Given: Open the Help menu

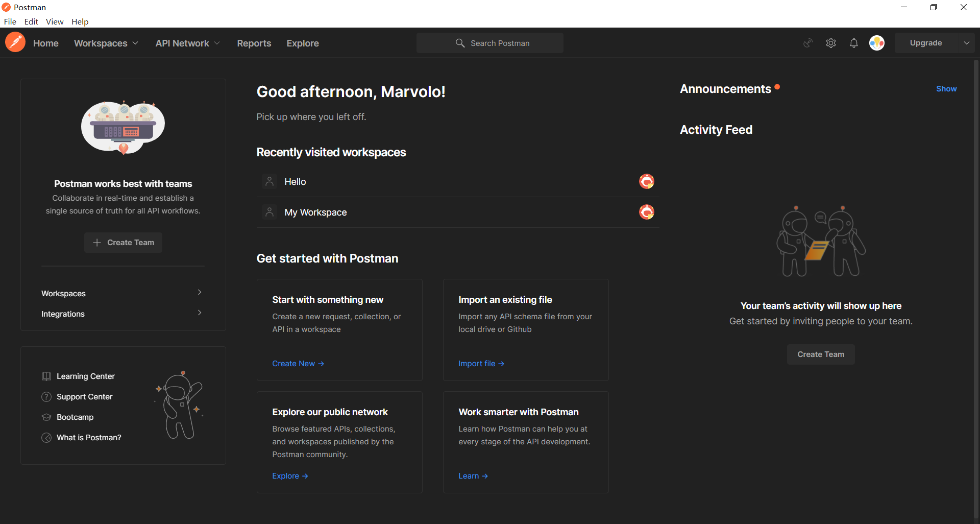Looking at the screenshot, I should point(80,21).
